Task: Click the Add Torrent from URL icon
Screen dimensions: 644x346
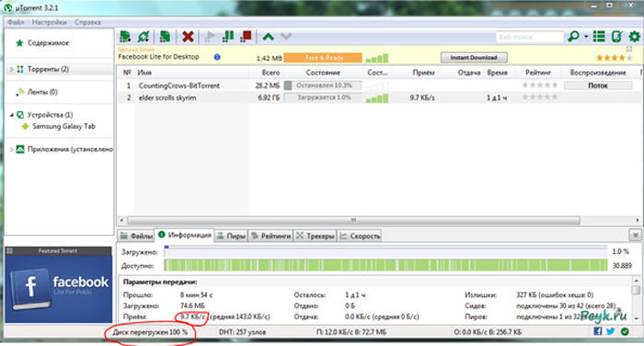Action: (x=144, y=37)
